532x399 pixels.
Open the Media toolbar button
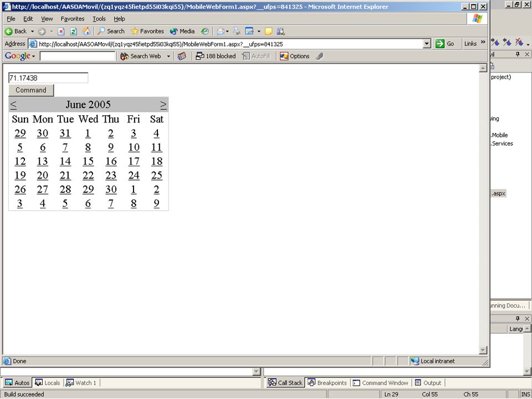pos(182,31)
